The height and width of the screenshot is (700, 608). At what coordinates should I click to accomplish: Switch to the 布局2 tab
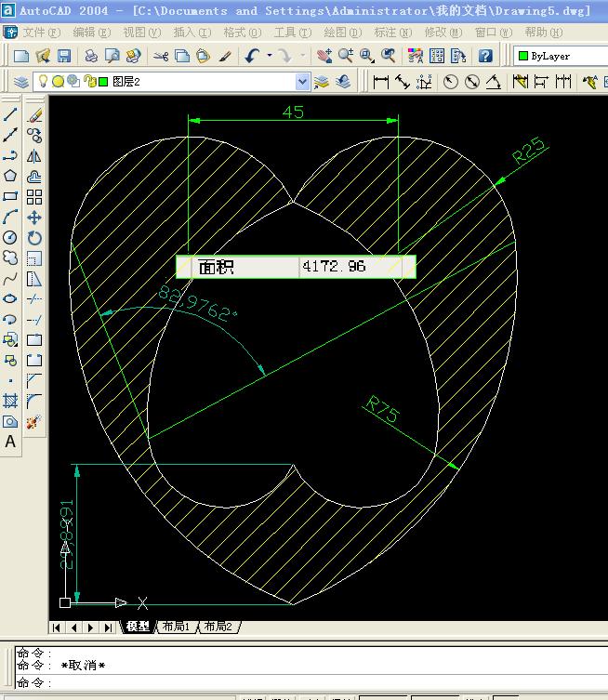218,627
